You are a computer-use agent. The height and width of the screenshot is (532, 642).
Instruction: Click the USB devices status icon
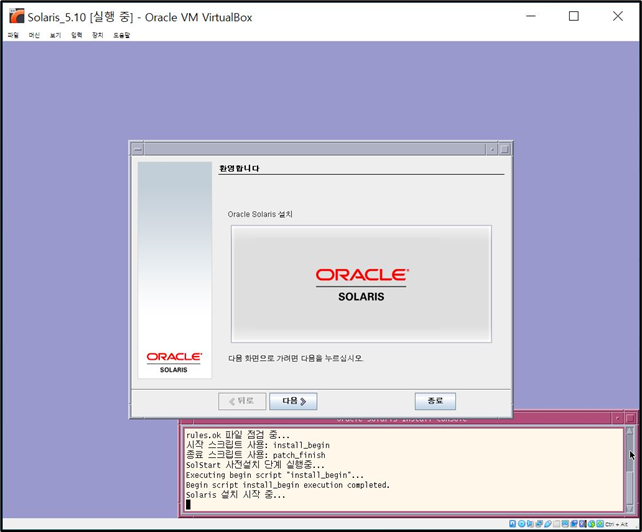tap(548, 524)
